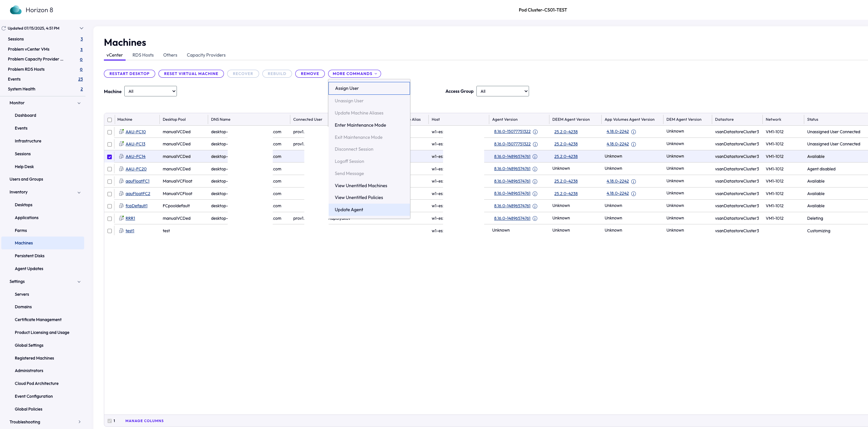Select Enter Maintenance Mode menu entry

click(369, 125)
